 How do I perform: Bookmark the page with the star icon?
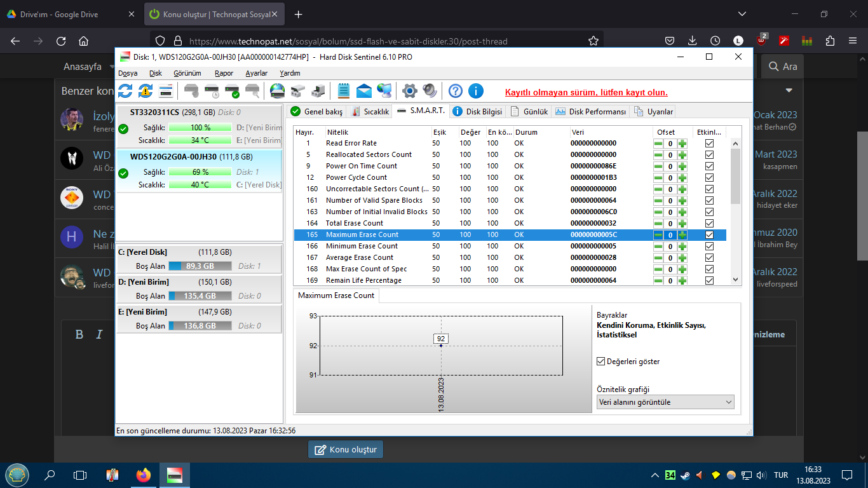pos(593,41)
